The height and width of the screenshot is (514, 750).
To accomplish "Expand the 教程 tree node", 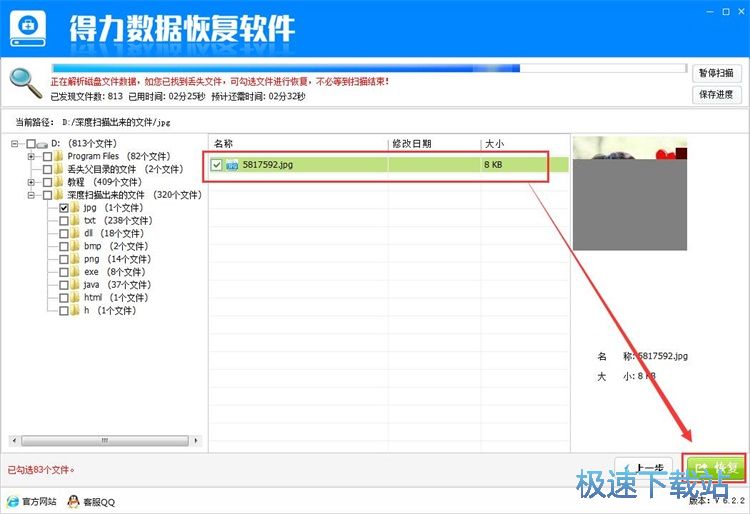I will point(31,183).
